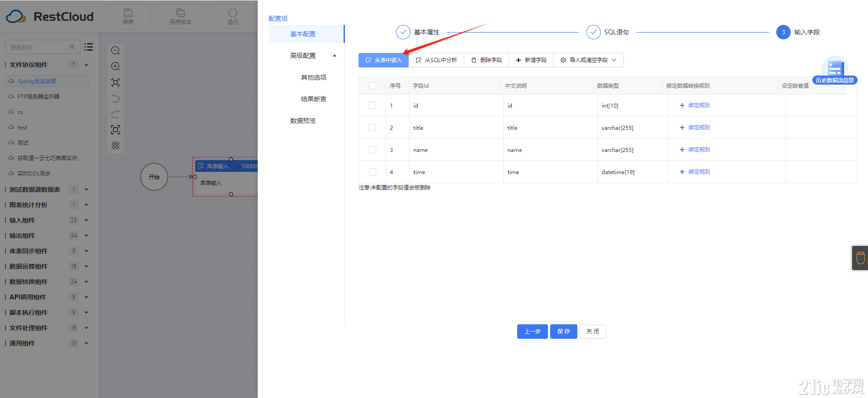Viewport: 868px width, 398px height.
Task: Select the 高级配置 menu item
Action: click(x=303, y=56)
